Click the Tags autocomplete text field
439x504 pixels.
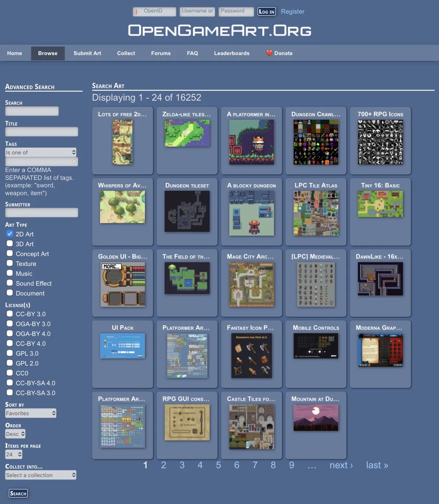(42, 162)
